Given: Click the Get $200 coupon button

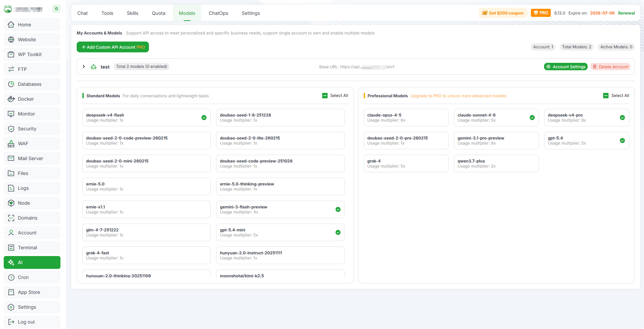Looking at the screenshot, I should tap(503, 13).
